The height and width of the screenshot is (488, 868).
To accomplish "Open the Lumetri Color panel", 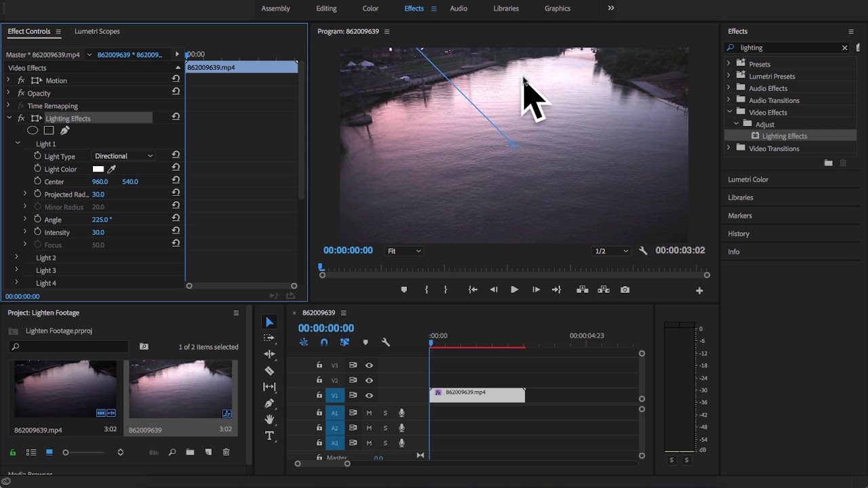I will [x=748, y=180].
